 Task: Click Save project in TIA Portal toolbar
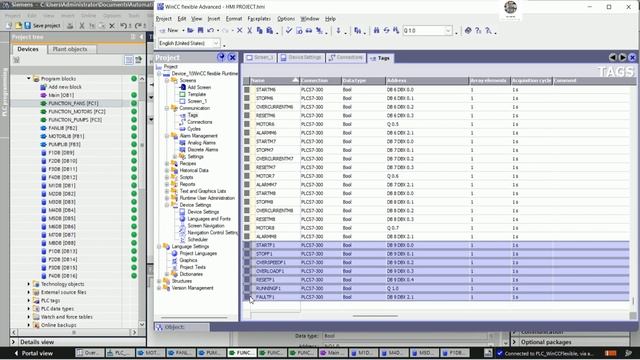42,26
